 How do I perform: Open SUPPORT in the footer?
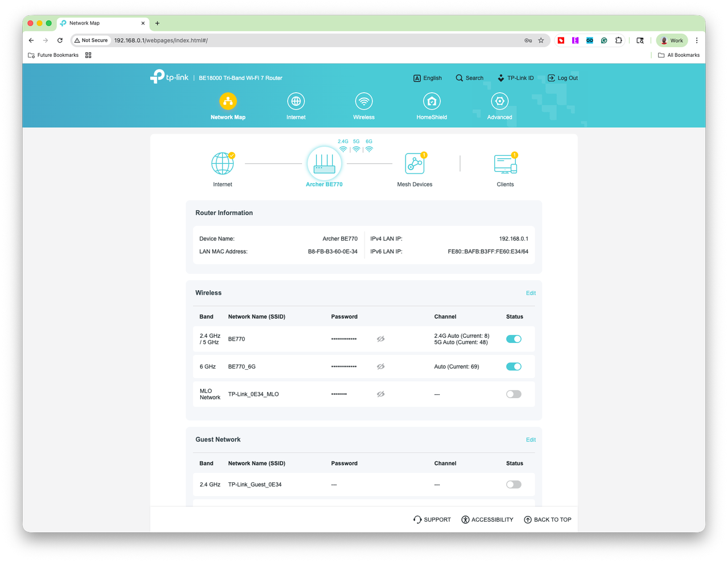tap(432, 519)
